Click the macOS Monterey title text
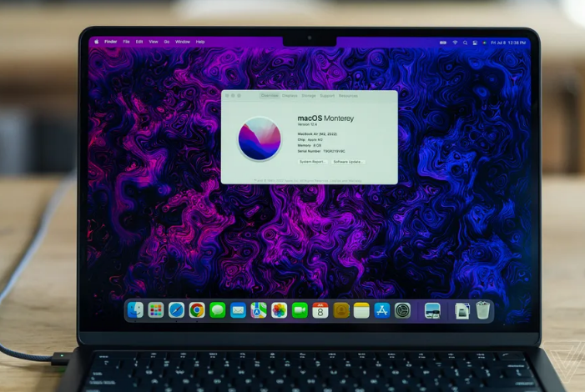The width and height of the screenshot is (585, 392). (325, 118)
